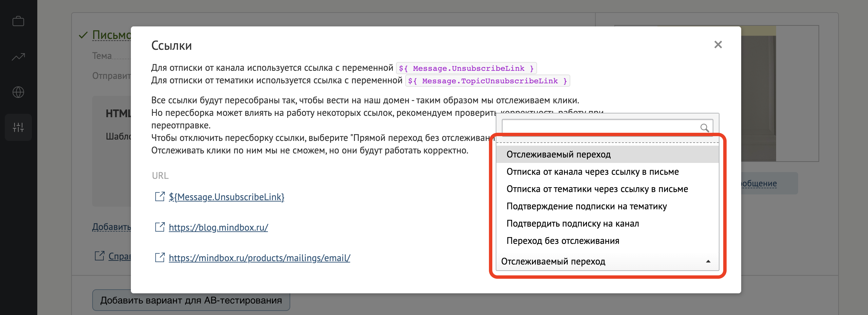
Task: Click the ${ Message.TopicUnsubscribeLink } code snippet
Action: (x=488, y=81)
